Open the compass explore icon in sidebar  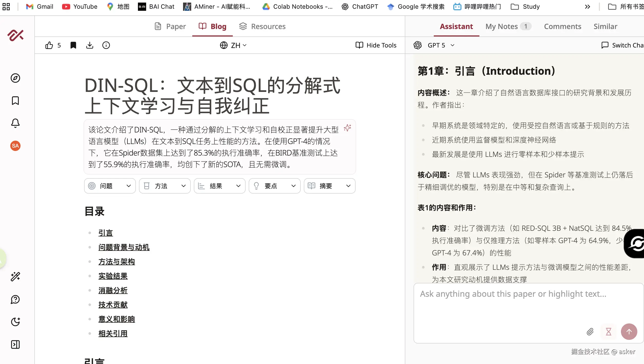15,78
